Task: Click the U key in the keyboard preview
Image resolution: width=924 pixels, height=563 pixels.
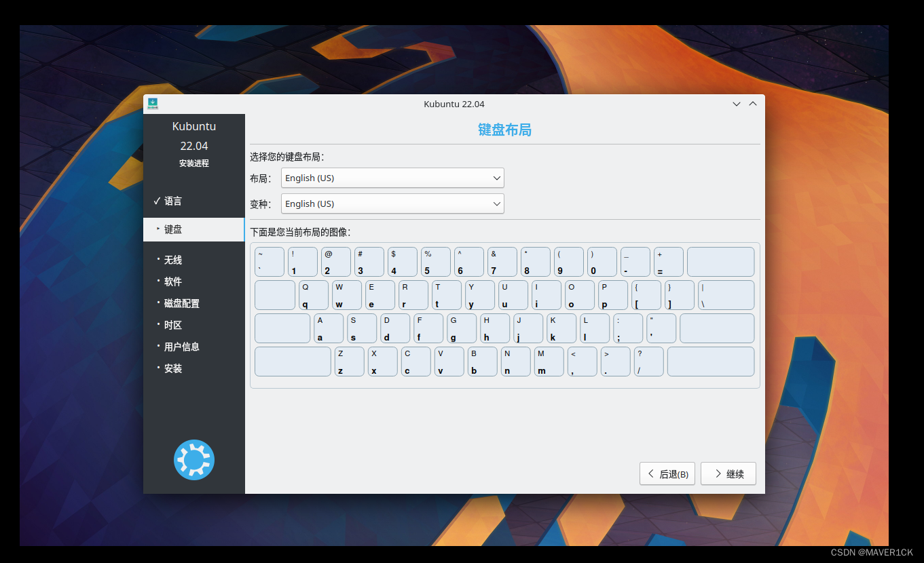Action: (x=513, y=295)
